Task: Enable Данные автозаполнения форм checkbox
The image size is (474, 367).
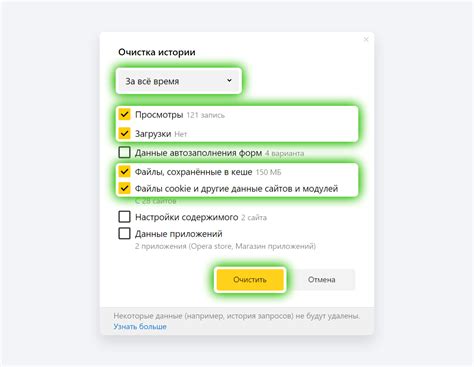Action: [x=124, y=153]
